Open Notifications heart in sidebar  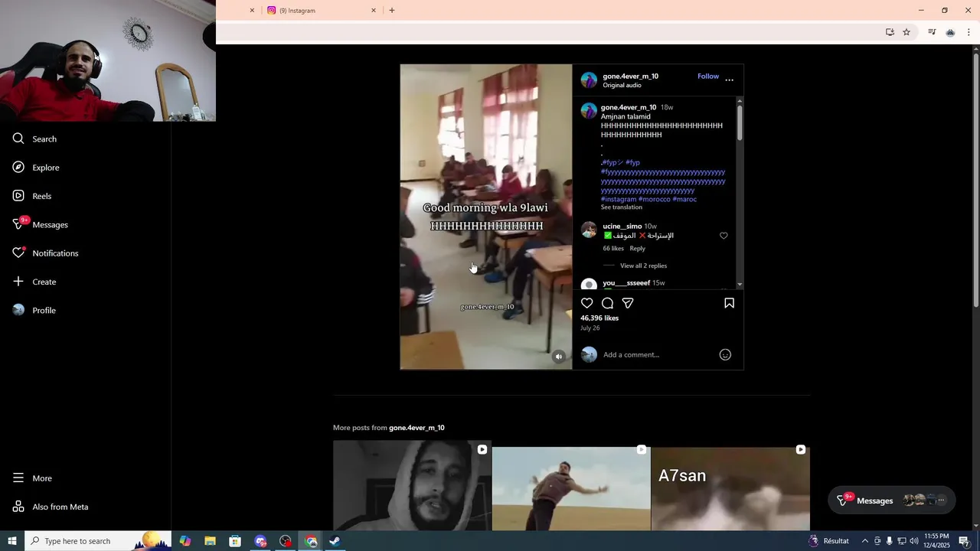tap(45, 253)
